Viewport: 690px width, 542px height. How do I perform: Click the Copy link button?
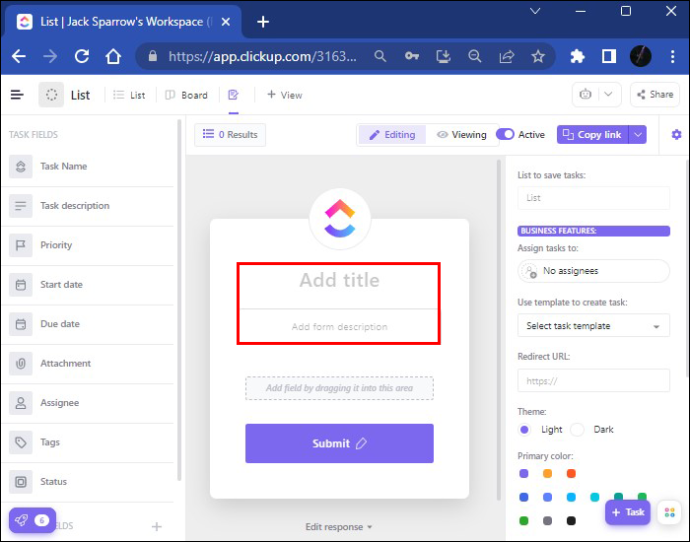pos(593,135)
